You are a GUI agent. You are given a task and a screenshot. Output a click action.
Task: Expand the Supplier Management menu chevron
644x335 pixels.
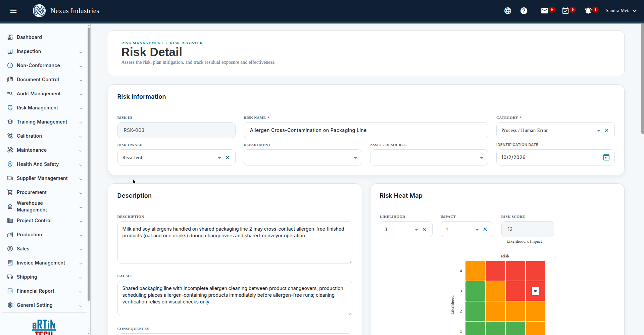tap(81, 179)
